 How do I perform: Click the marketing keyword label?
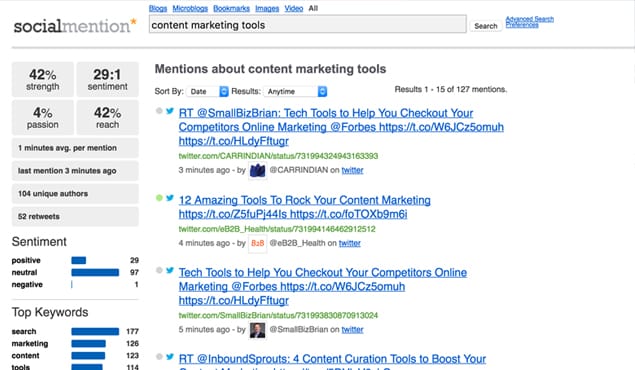(30, 344)
